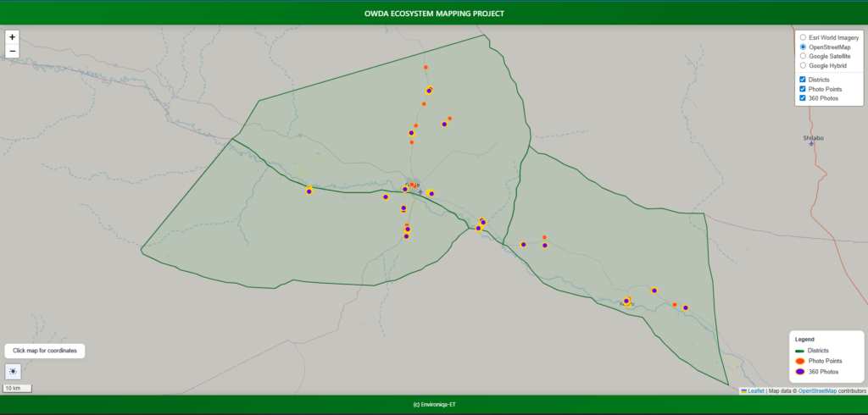Click the brightness sun icon button
Viewport: 868px width, 415px height.
click(x=13, y=371)
